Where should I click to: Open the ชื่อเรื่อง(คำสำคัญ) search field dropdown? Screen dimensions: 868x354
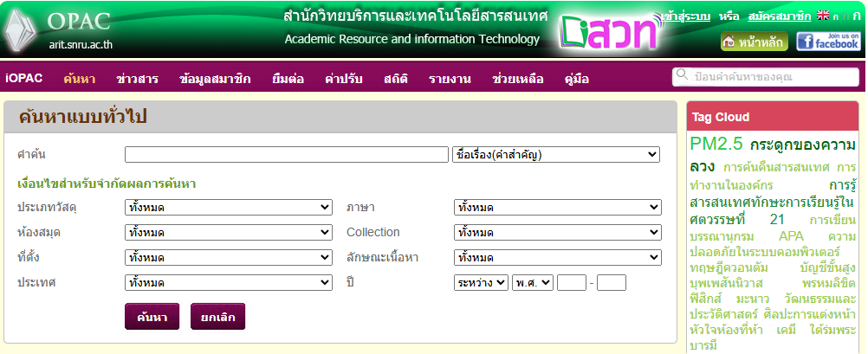click(557, 155)
